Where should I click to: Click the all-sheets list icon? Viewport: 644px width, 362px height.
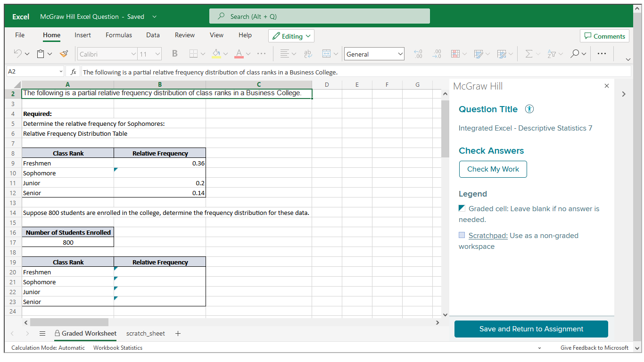click(42, 333)
